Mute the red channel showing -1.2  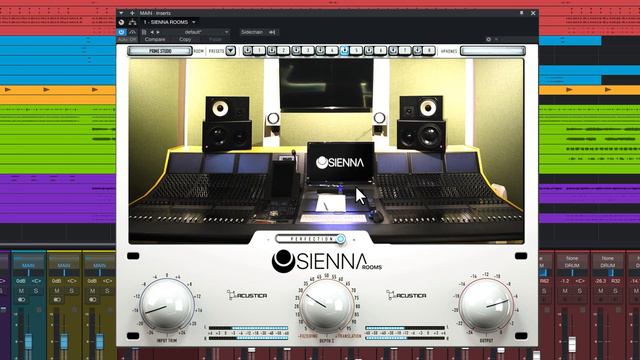coord(565,291)
